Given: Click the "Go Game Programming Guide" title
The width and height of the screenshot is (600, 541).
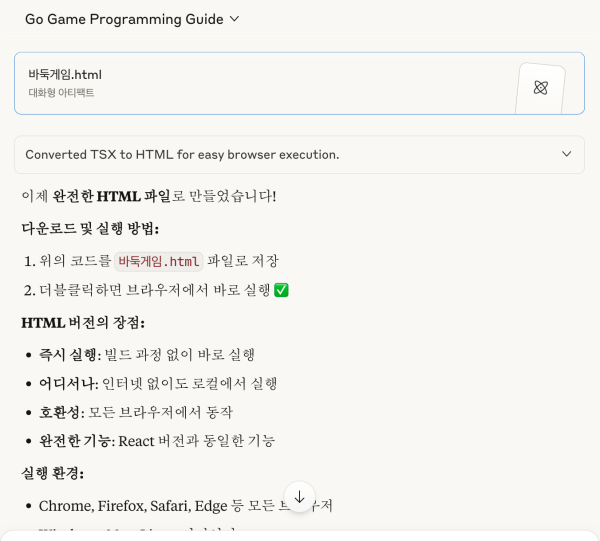Looking at the screenshot, I should coord(125,19).
